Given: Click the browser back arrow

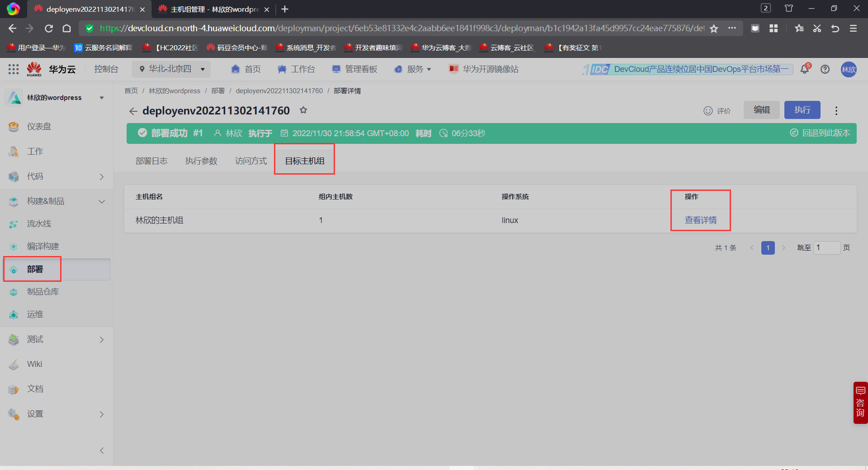Looking at the screenshot, I should [x=13, y=28].
